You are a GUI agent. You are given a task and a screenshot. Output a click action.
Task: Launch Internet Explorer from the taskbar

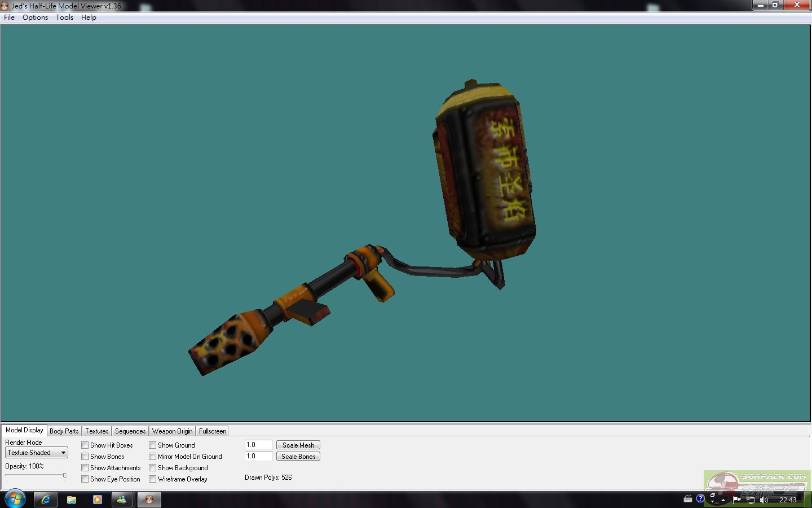46,500
